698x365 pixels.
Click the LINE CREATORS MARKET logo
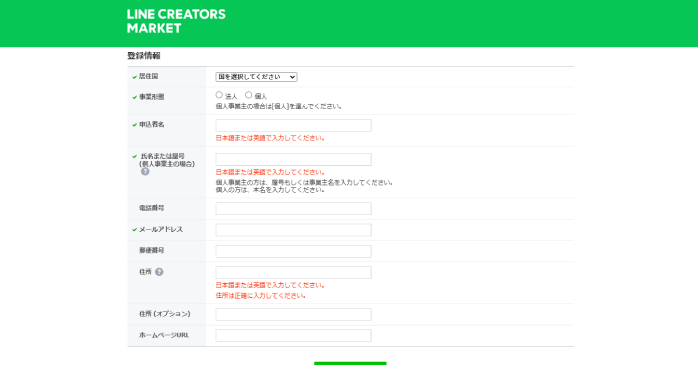[x=176, y=21]
